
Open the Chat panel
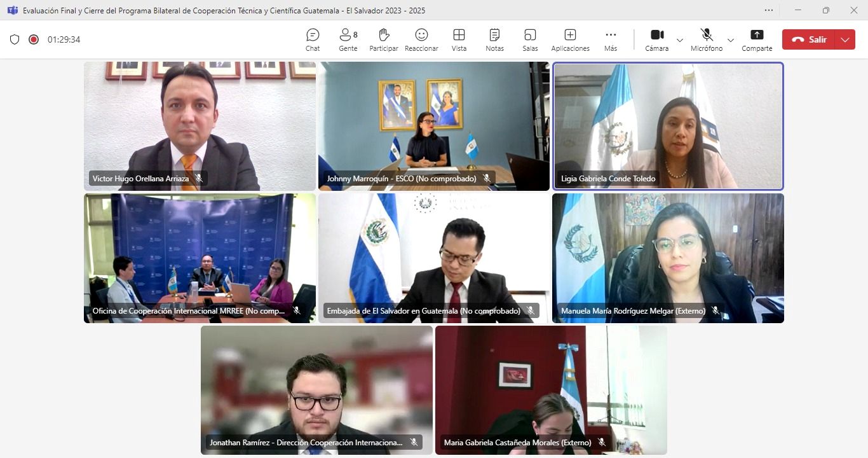(313, 39)
